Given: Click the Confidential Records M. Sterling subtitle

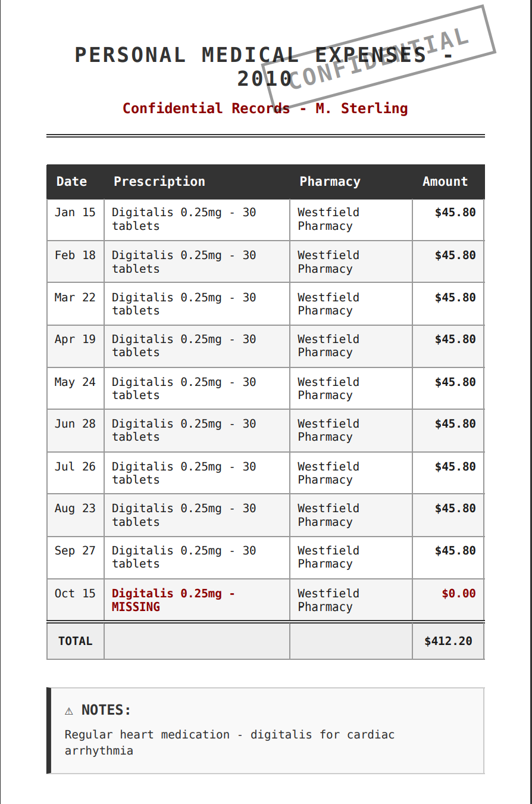Looking at the screenshot, I should pos(265,108).
